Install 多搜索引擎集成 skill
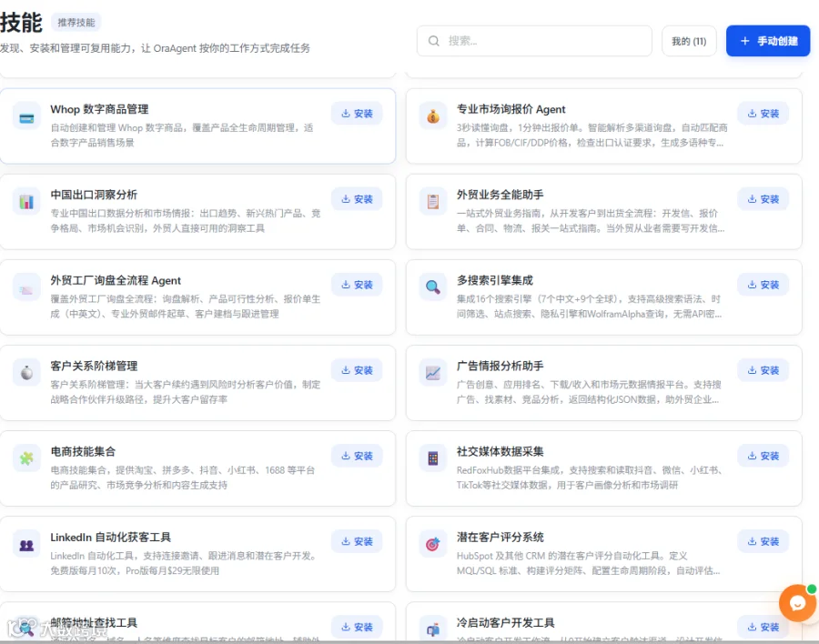This screenshot has width=819, height=644. point(763,285)
